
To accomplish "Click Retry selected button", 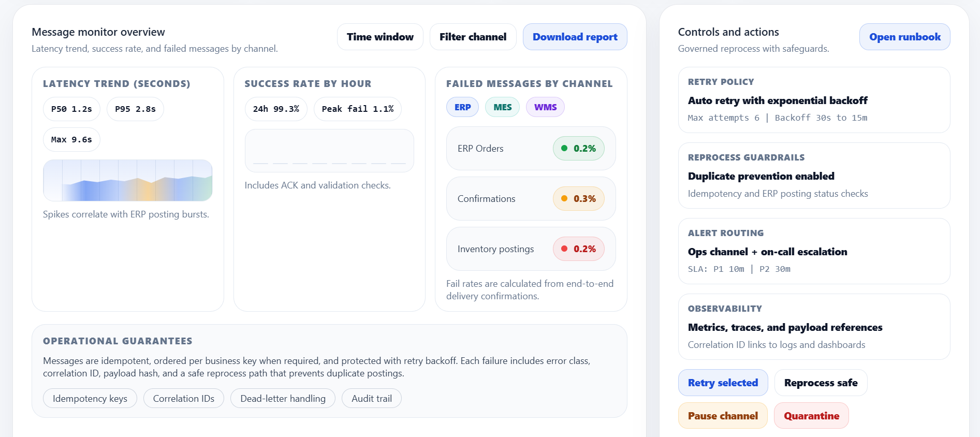I will 723,383.
